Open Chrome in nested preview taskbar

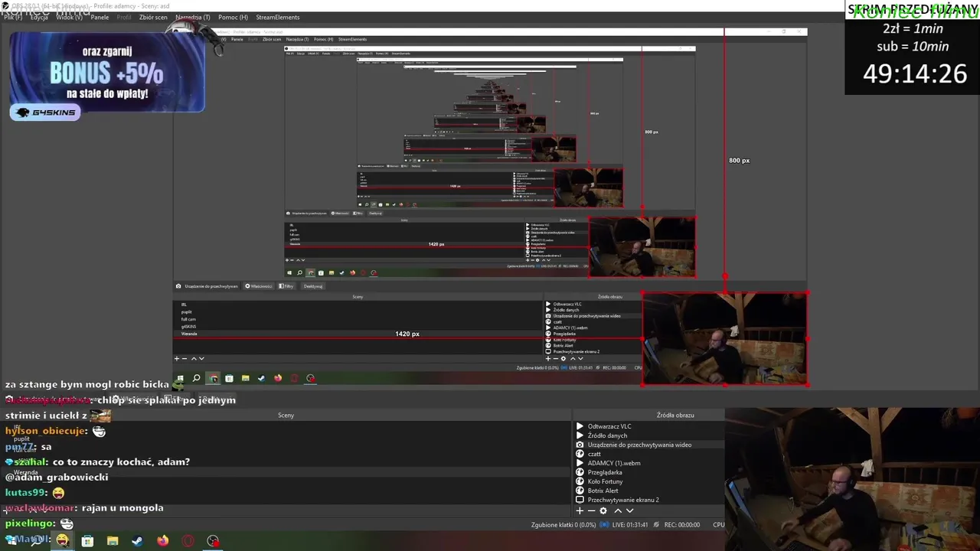coord(213,378)
